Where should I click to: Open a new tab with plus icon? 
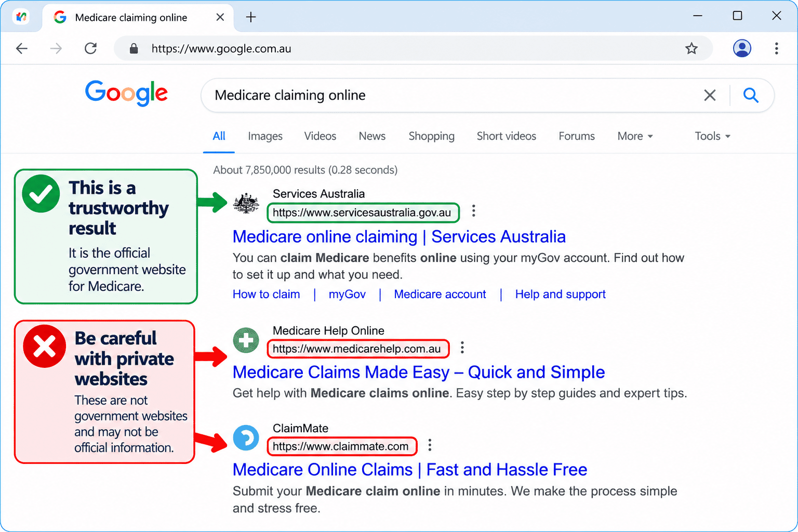point(251,17)
